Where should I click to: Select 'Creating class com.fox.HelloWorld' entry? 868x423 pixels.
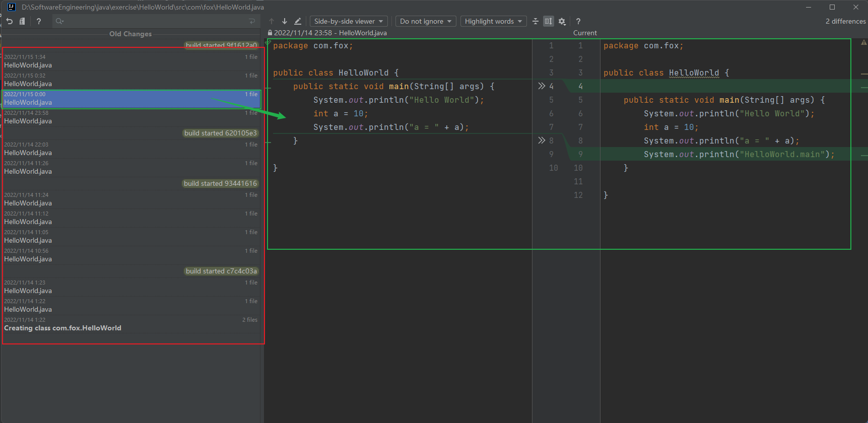click(130, 324)
